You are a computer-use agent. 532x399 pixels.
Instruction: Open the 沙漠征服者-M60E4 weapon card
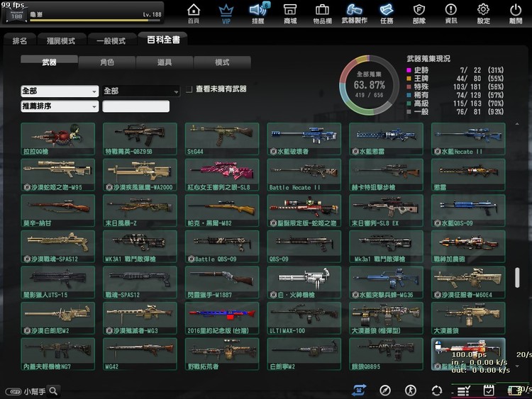[469, 283]
